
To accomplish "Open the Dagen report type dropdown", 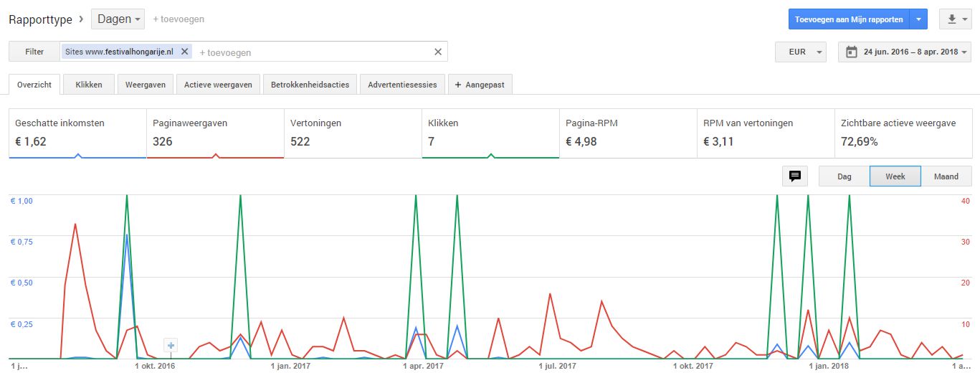I will point(118,19).
